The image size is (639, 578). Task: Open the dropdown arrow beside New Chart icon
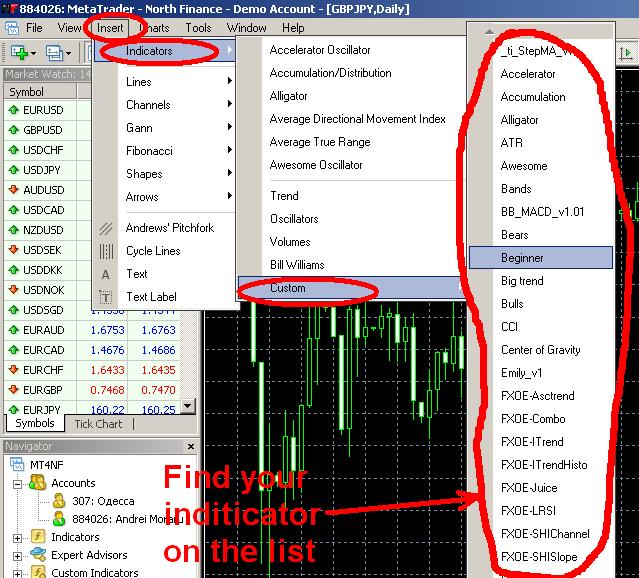[x=33, y=53]
